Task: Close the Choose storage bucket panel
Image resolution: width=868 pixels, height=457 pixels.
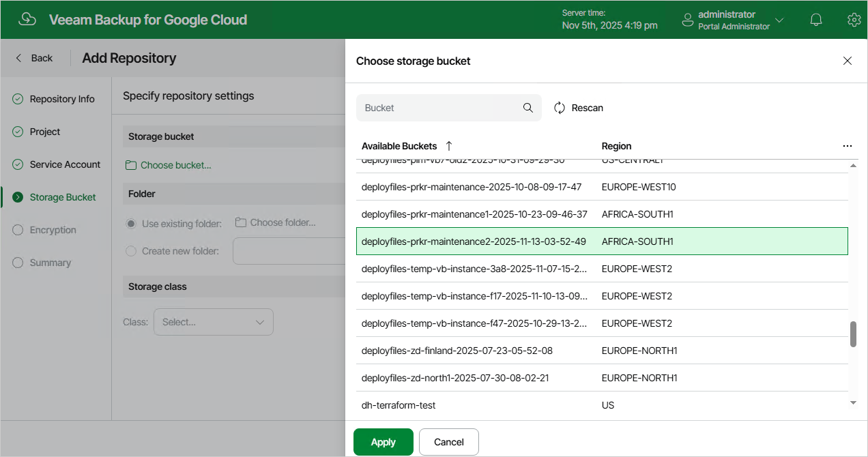Action: [848, 61]
